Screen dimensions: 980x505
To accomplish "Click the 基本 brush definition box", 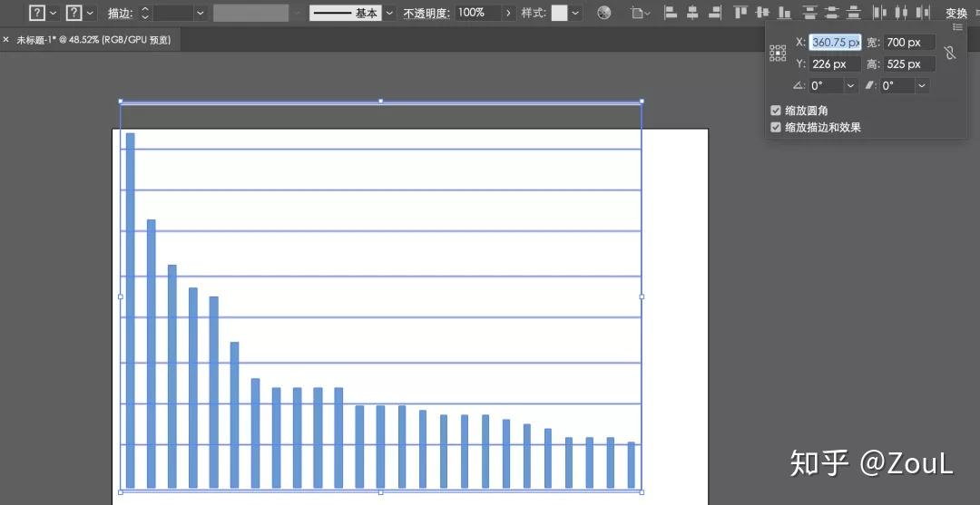I will (x=346, y=13).
